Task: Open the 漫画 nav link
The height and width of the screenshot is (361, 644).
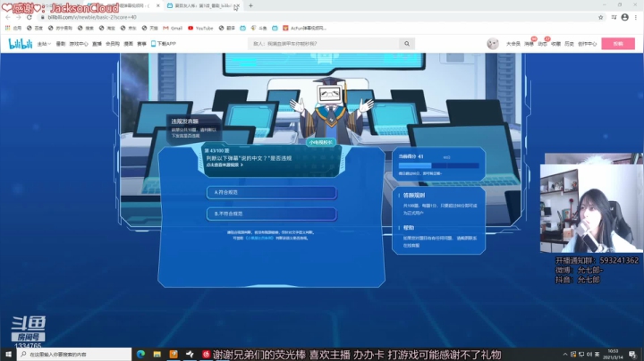Action: [x=129, y=44]
